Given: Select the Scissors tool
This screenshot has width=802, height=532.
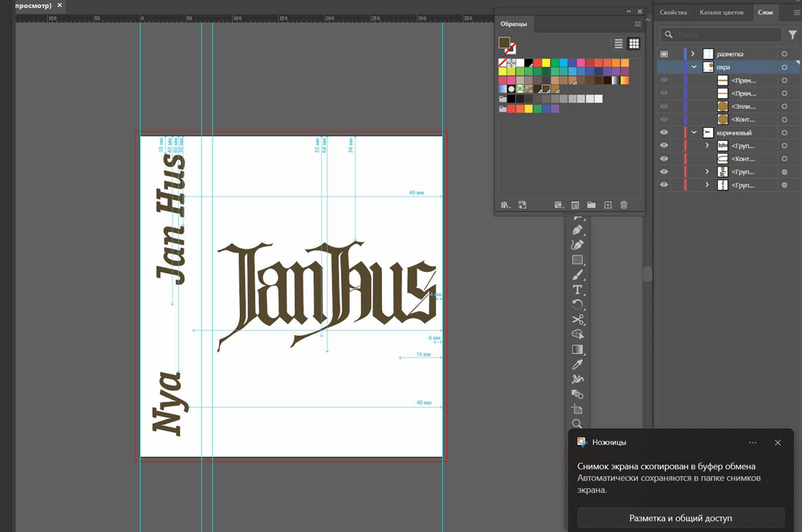Looking at the screenshot, I should pyautogui.click(x=578, y=319).
